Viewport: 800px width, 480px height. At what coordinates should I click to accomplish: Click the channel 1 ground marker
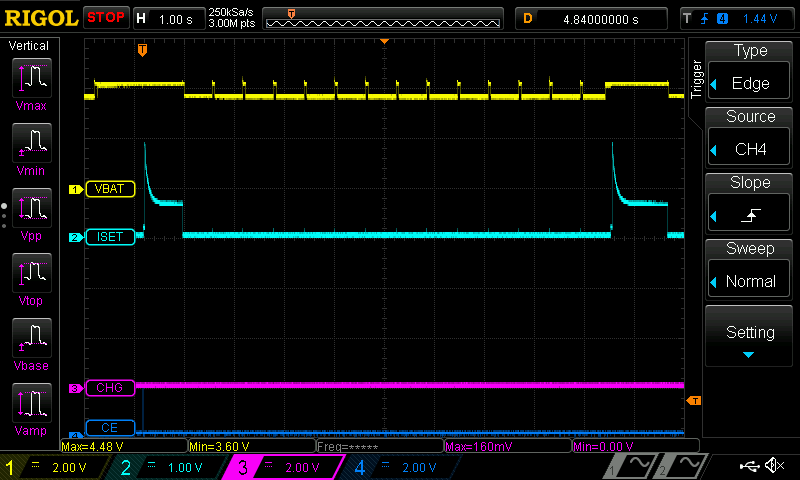click(76, 189)
